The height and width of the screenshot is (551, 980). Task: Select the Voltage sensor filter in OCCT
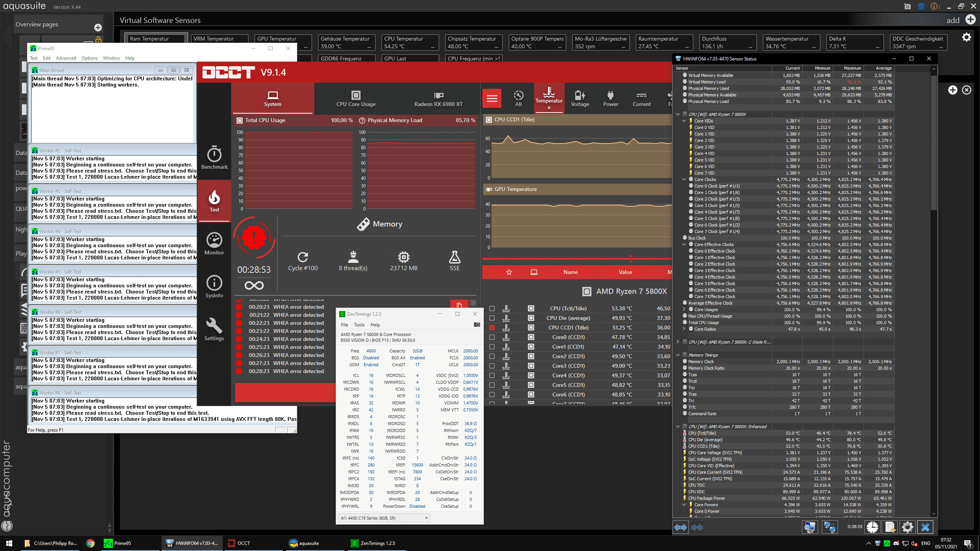point(580,98)
